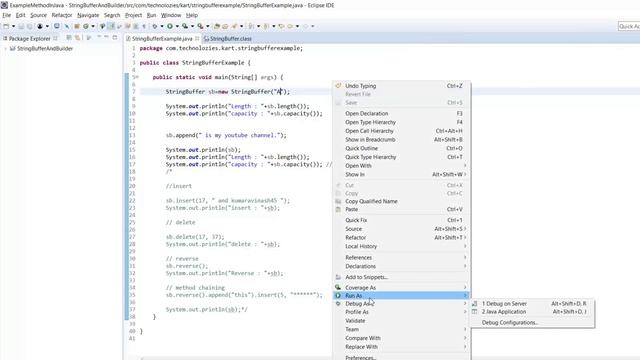Expand the Coverage As submenu

coord(402,287)
